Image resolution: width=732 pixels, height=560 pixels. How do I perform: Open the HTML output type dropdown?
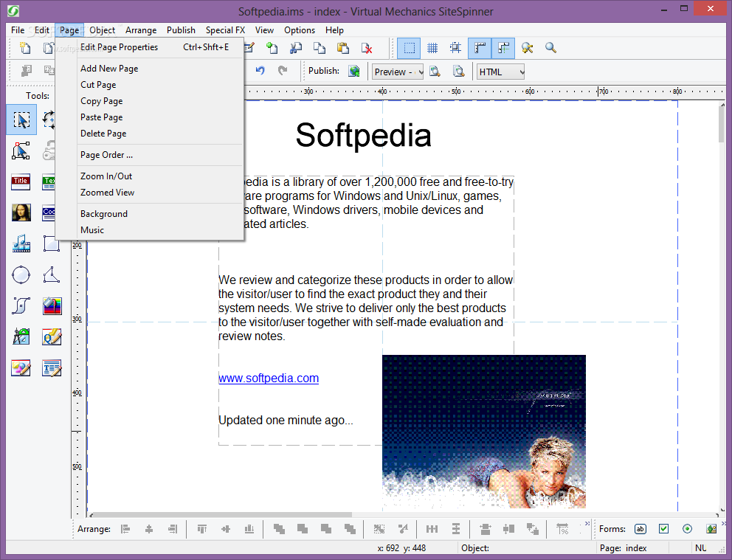[x=500, y=72]
